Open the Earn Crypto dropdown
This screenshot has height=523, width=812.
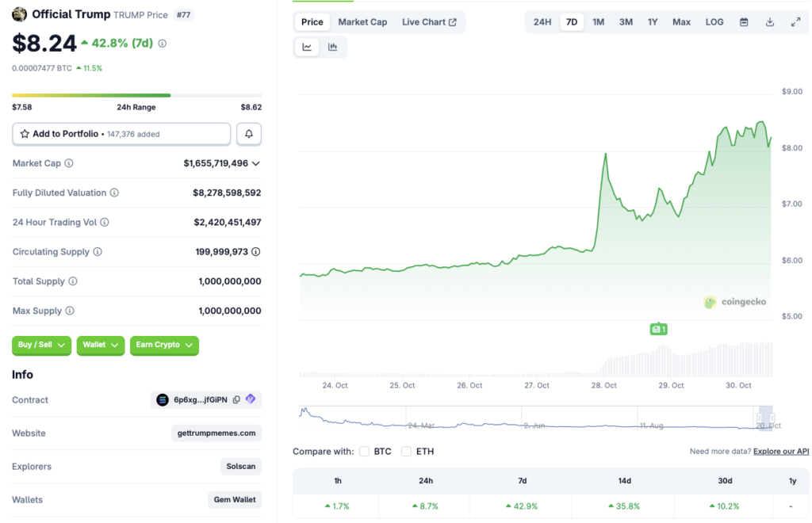tap(164, 345)
